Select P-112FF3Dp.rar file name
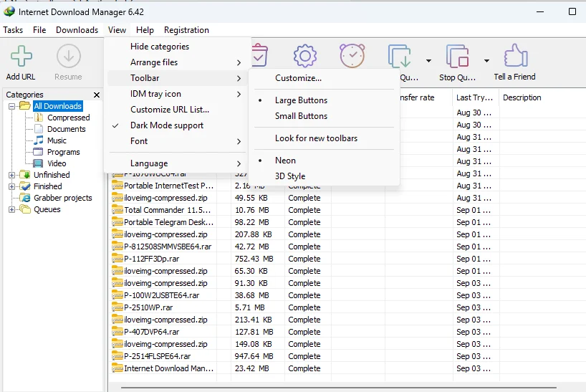586x392 pixels. (151, 259)
